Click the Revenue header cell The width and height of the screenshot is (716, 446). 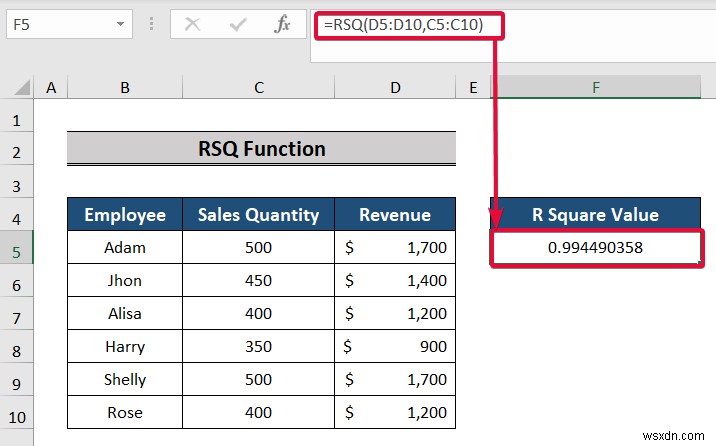click(x=395, y=214)
